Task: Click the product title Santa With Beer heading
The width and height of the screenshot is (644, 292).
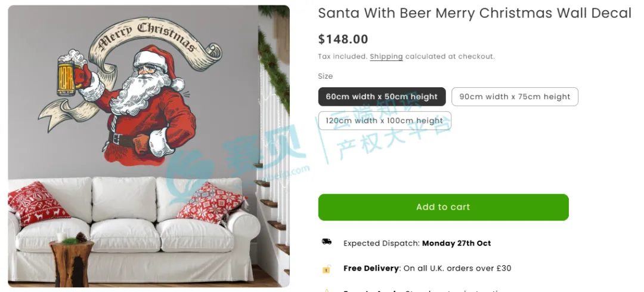Action: (475, 13)
